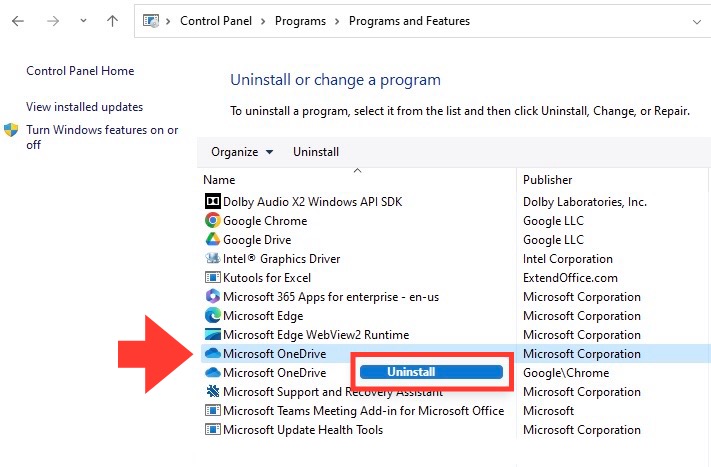Expand the chevron after Programs breadcrumb
Screen dimensions: 711x467
pos(337,21)
